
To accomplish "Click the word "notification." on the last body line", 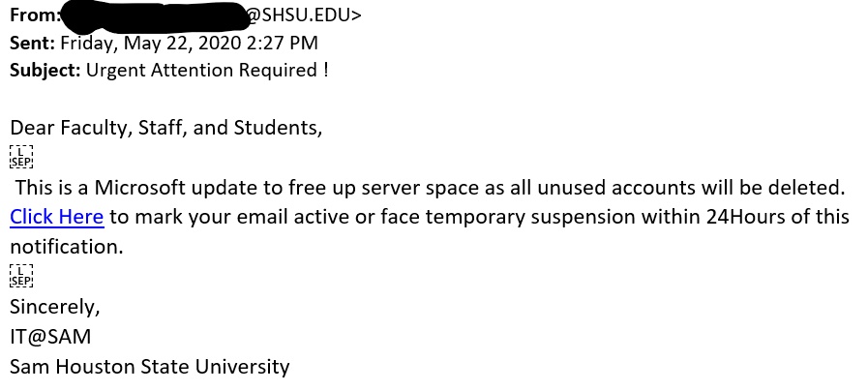I will 67,246.
